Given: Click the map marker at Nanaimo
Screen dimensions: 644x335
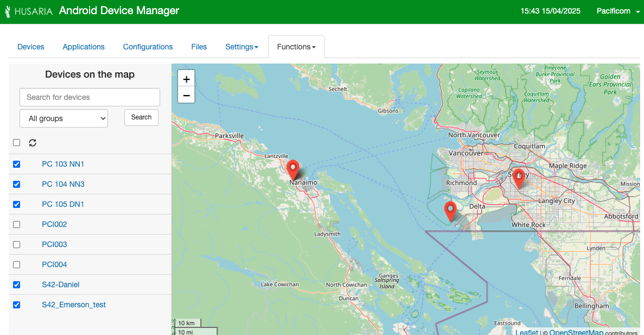Looking at the screenshot, I should pos(293,169).
